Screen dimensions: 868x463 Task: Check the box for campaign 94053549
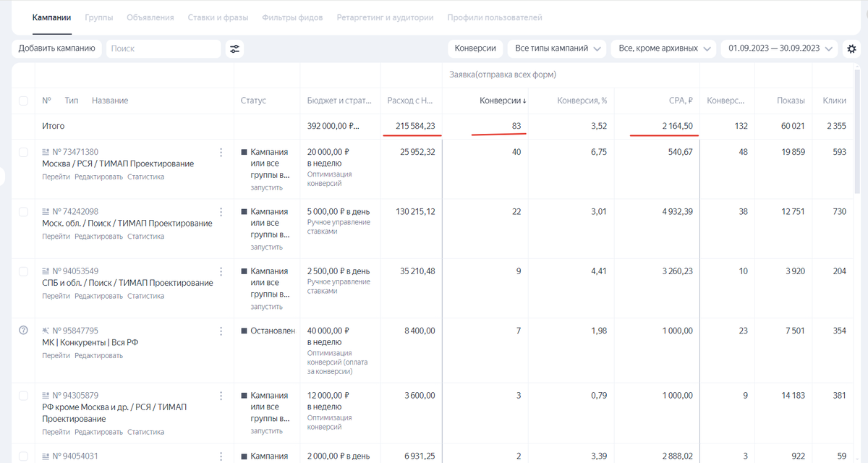23,271
